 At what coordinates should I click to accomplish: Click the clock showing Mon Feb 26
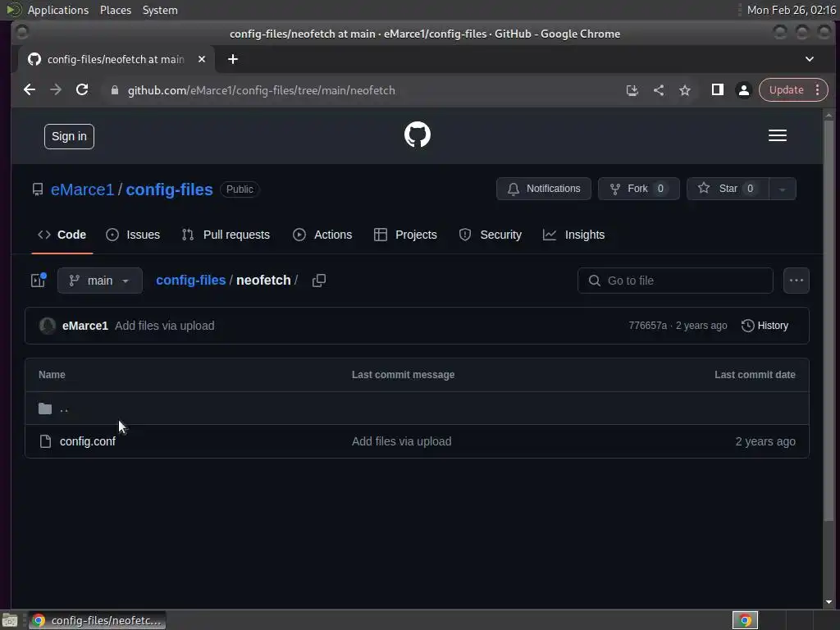pos(791,10)
